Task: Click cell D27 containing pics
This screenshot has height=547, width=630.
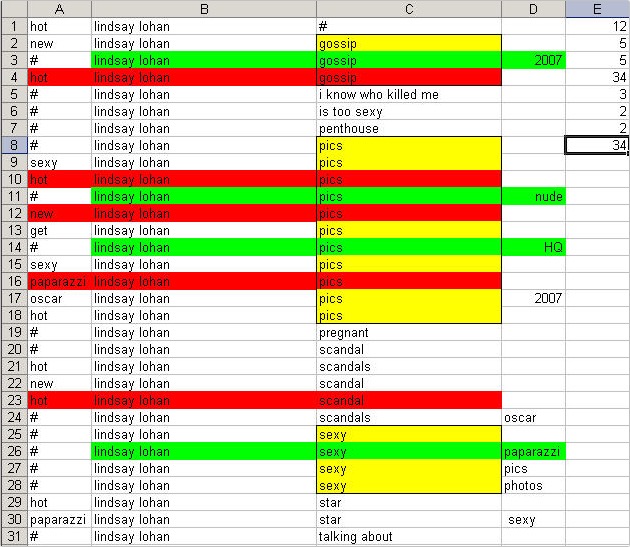Action: point(533,468)
